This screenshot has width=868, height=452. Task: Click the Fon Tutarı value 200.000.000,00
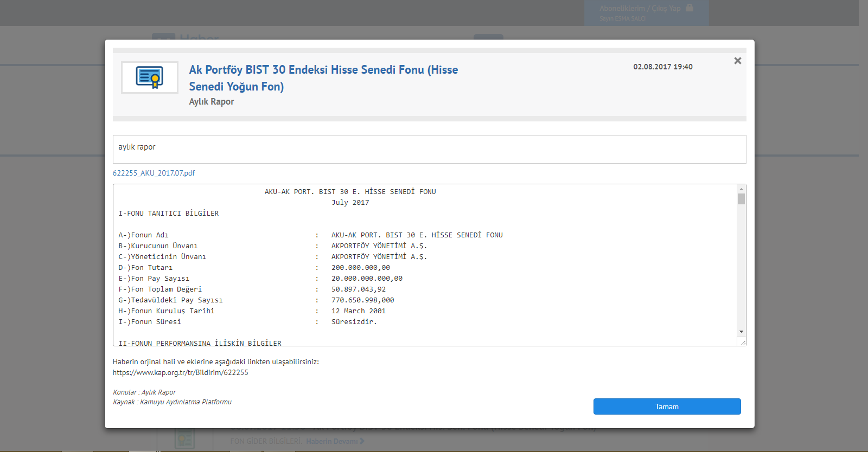tap(361, 268)
